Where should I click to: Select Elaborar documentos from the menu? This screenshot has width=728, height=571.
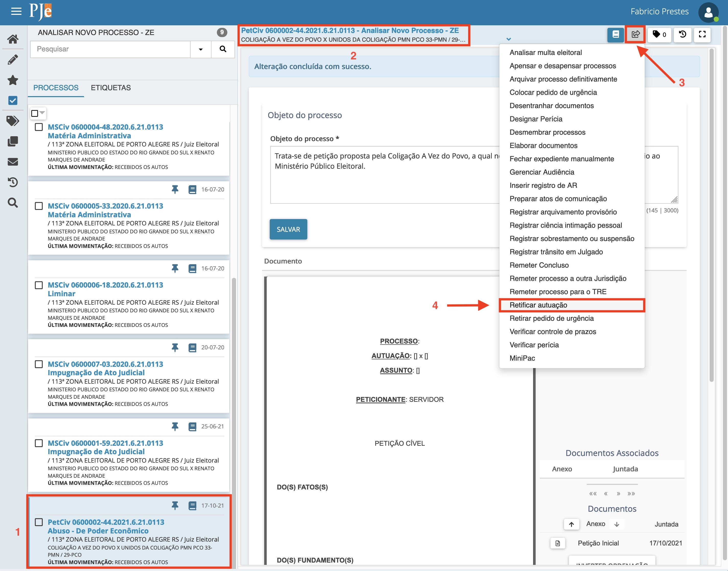(x=572, y=145)
